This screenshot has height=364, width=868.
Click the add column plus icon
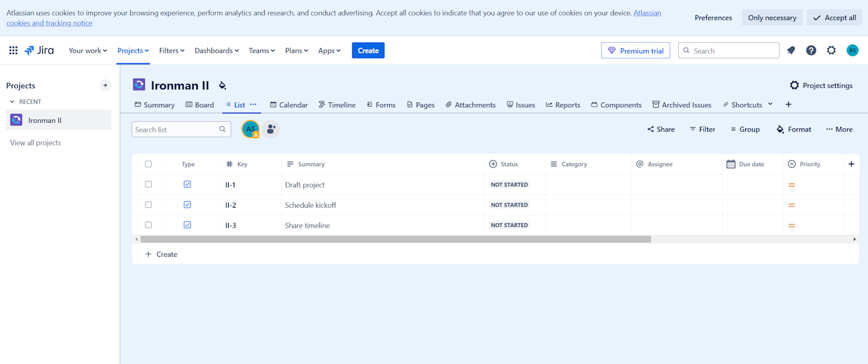(x=851, y=164)
